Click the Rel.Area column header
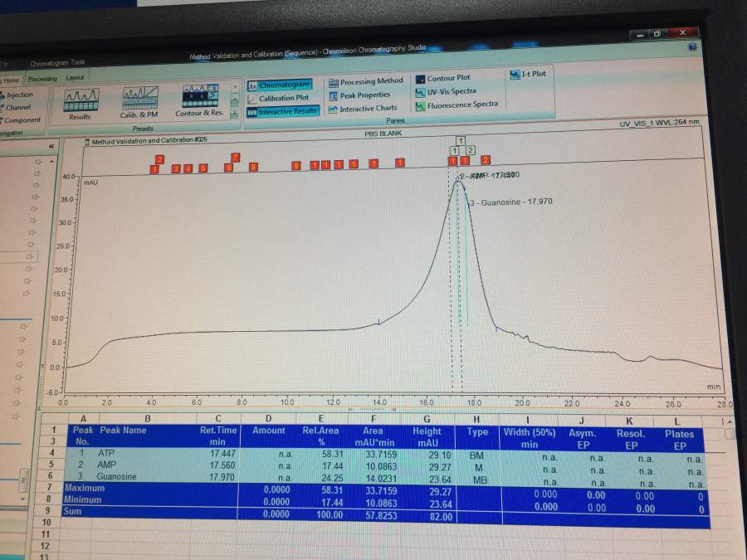 click(x=320, y=436)
